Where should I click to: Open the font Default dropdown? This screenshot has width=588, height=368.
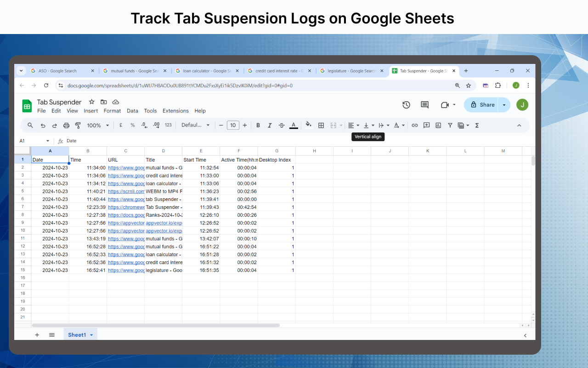pos(195,125)
